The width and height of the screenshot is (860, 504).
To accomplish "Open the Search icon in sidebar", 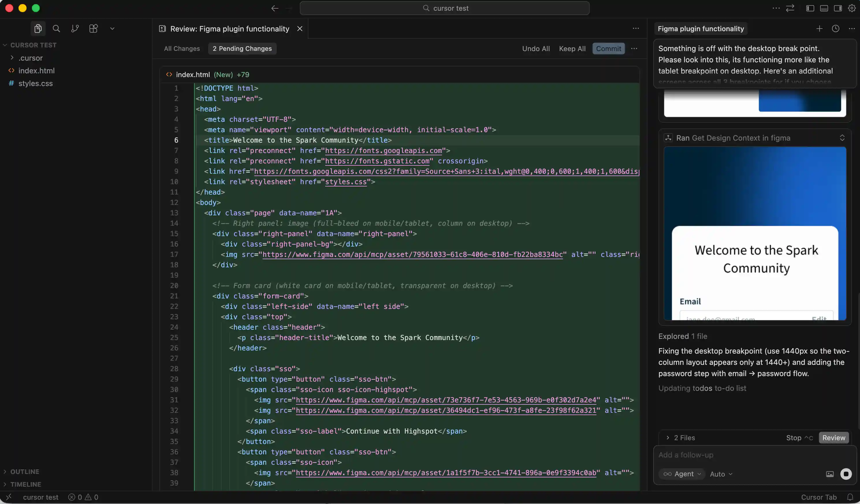I will (56, 29).
